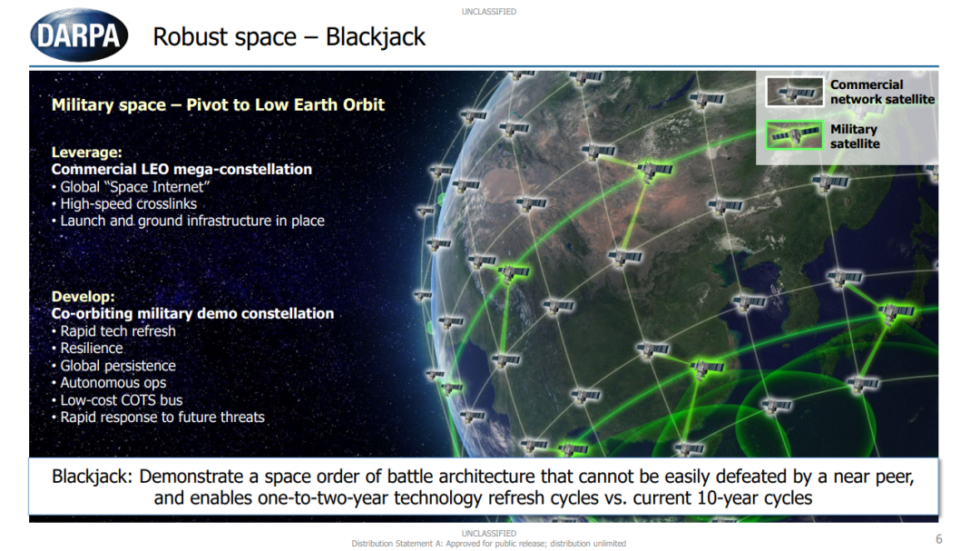Viewport: 980px width, 551px height.
Task: Select 'Commercial LEO mega-constellation' text
Action: (x=181, y=170)
